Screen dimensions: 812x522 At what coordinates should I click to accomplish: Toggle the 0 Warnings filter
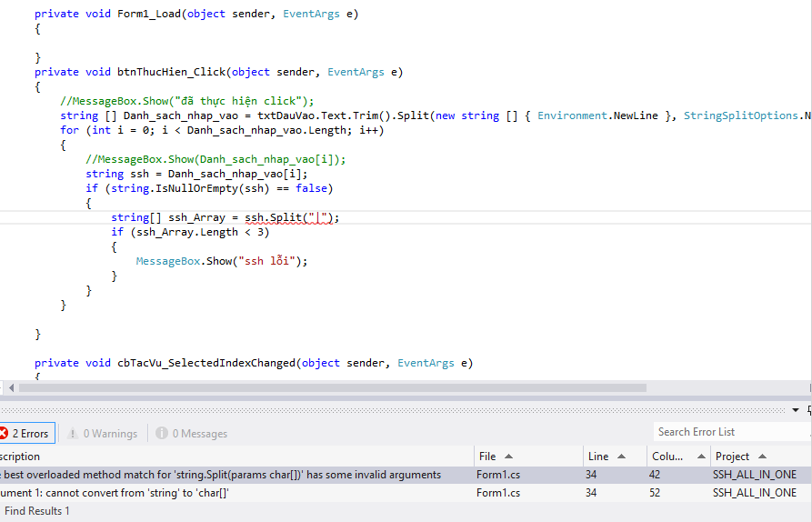click(103, 434)
